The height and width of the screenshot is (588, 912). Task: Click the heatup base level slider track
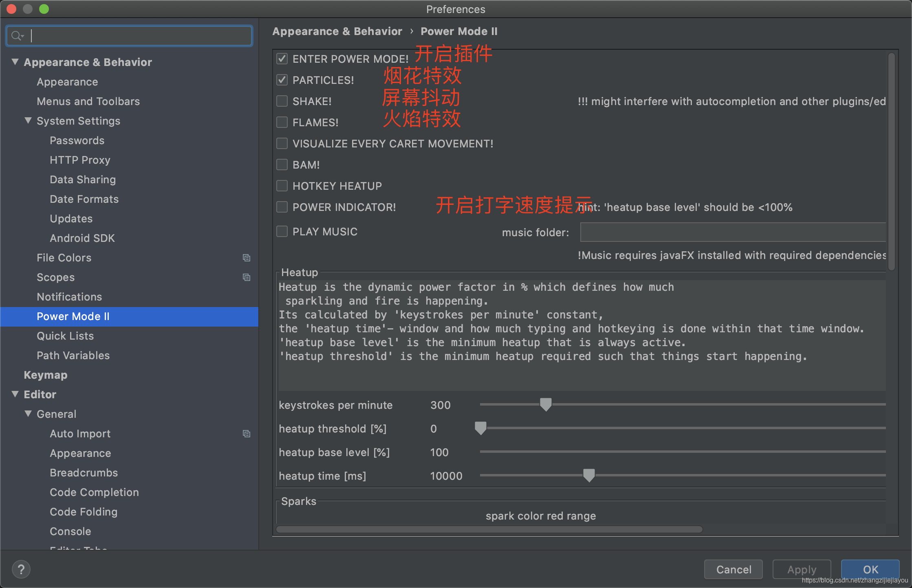point(683,452)
